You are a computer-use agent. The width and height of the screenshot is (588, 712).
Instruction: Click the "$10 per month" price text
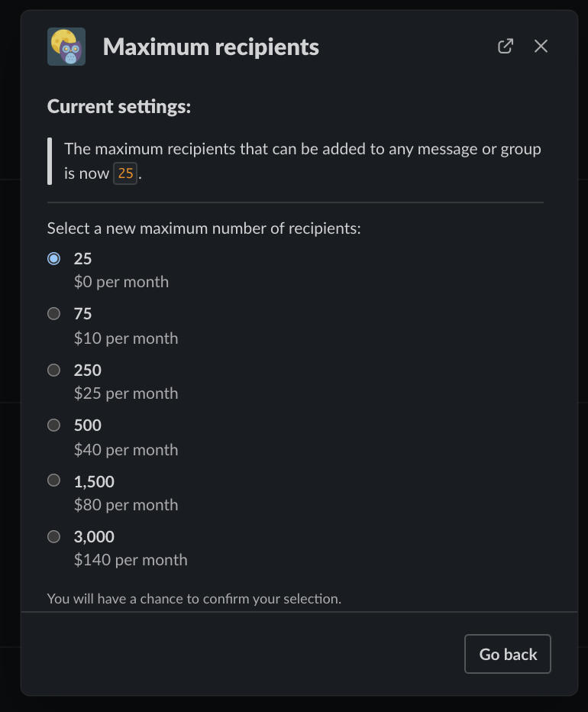126,338
